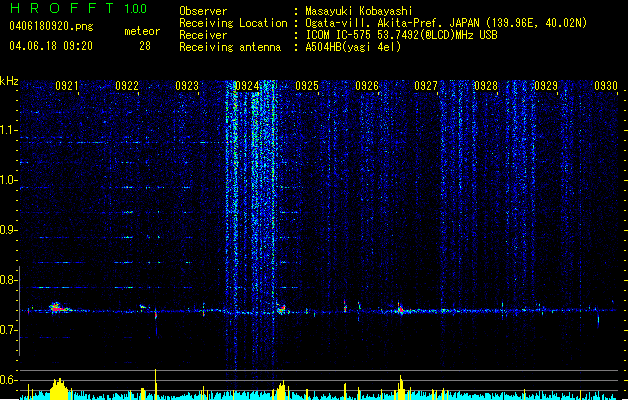The width and height of the screenshot is (629, 400).
Task: Click the antenna text A504HB(yagi 4el)
Action: (353, 47)
